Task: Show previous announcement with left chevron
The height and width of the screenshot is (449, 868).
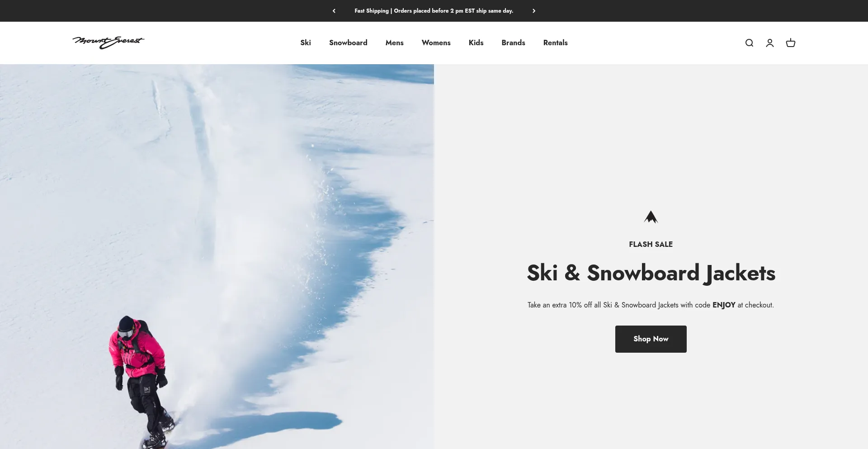Action: click(334, 11)
